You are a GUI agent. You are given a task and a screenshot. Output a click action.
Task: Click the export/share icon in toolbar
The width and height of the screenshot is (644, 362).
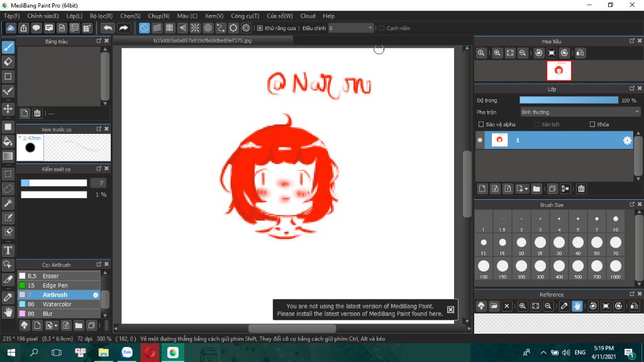(x=23, y=28)
